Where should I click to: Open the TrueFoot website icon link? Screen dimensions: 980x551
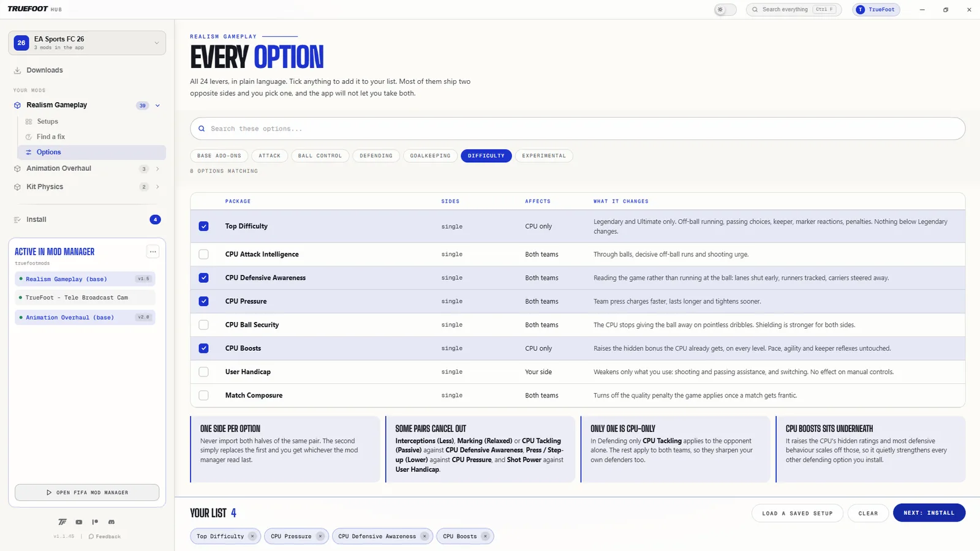(x=62, y=522)
